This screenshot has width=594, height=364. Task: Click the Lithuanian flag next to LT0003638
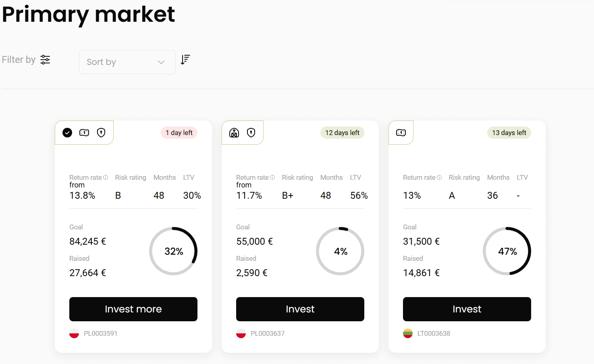(408, 333)
